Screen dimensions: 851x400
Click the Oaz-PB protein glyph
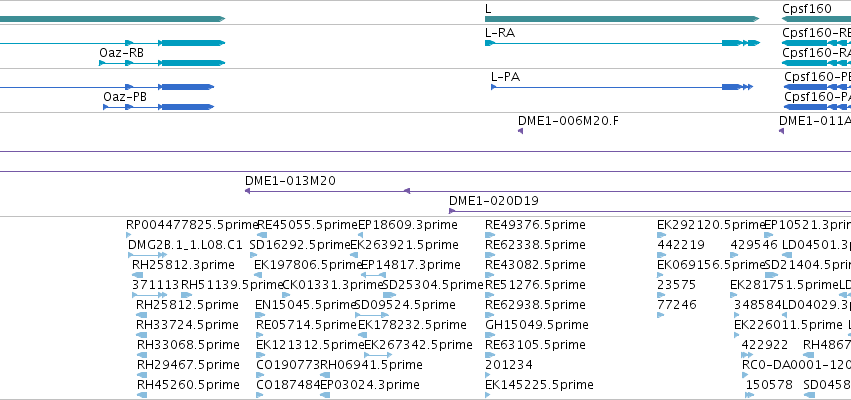pyautogui.click(x=158, y=107)
